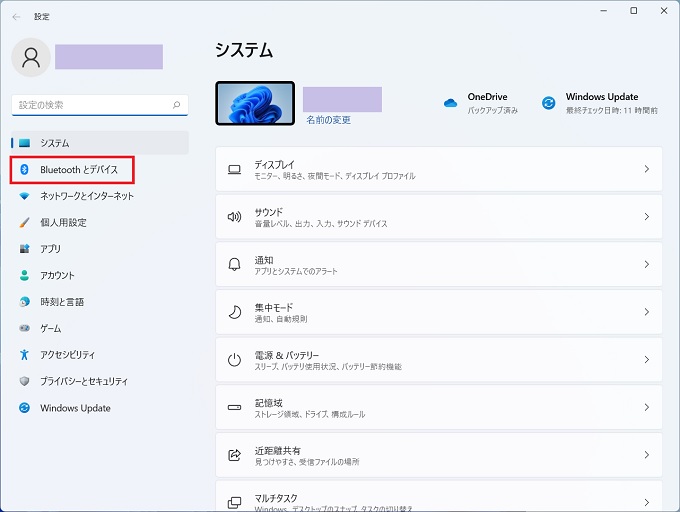The image size is (680, 512).
Task: Click the network Wi-Fi icon in the sidebar
Action: coord(24,196)
